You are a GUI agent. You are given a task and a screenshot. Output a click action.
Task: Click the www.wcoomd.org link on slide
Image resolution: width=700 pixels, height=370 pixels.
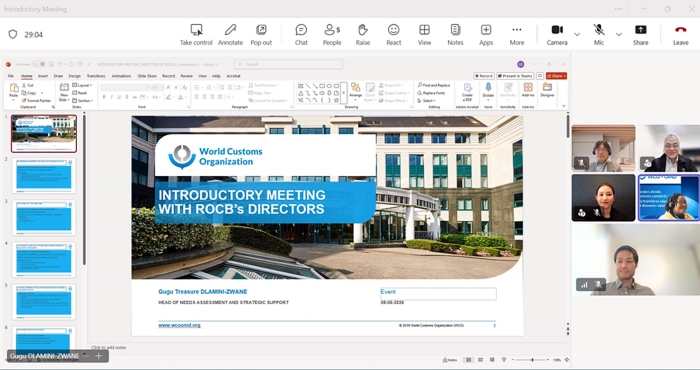point(179,325)
